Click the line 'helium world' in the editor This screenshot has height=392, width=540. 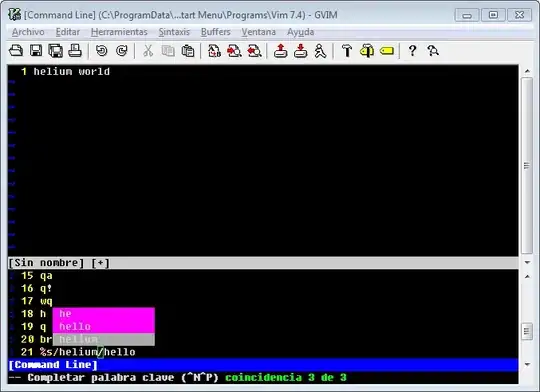coord(72,72)
